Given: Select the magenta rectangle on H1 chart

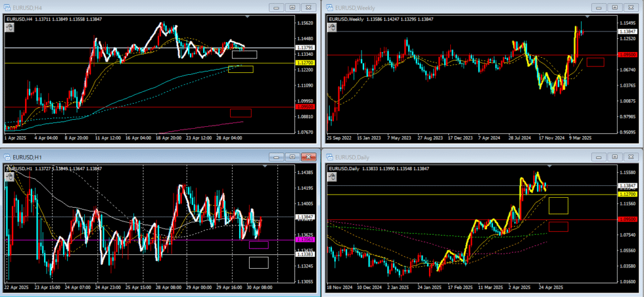Looking at the screenshot, I should tap(258, 245).
